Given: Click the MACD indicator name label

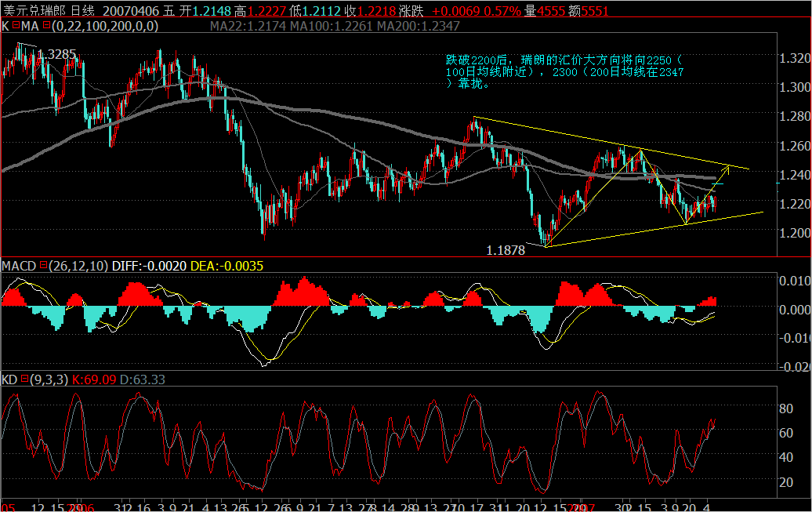Looking at the screenshot, I should 19,266.
